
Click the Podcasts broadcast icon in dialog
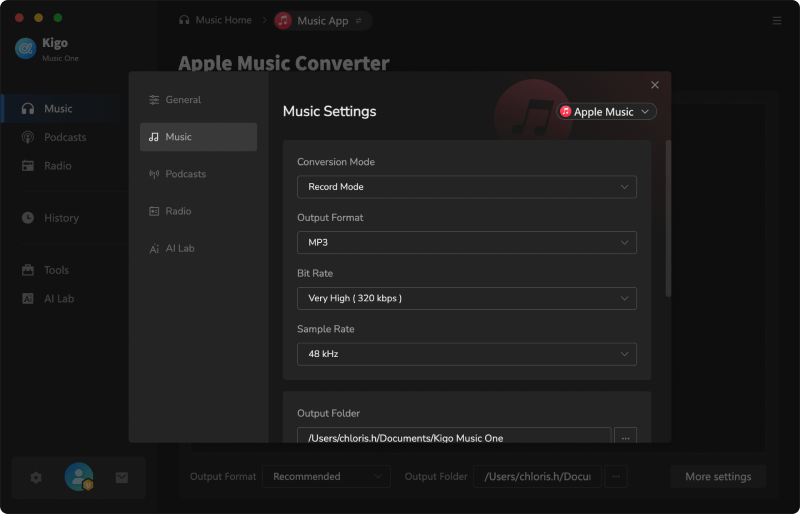click(154, 174)
